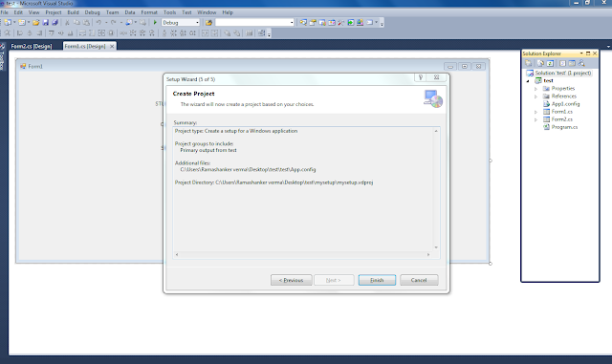612x364 pixels.
Task: Click the New Project toolbar icon
Action: coord(8,23)
